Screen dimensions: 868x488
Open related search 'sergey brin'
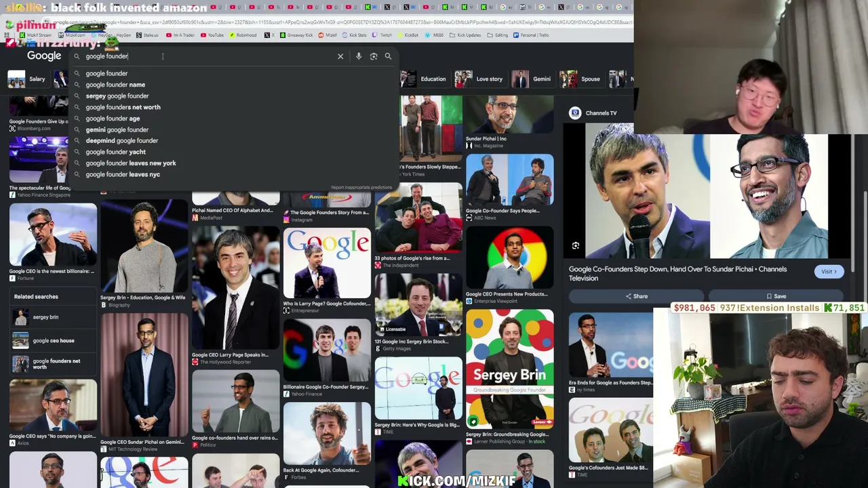pos(53,317)
